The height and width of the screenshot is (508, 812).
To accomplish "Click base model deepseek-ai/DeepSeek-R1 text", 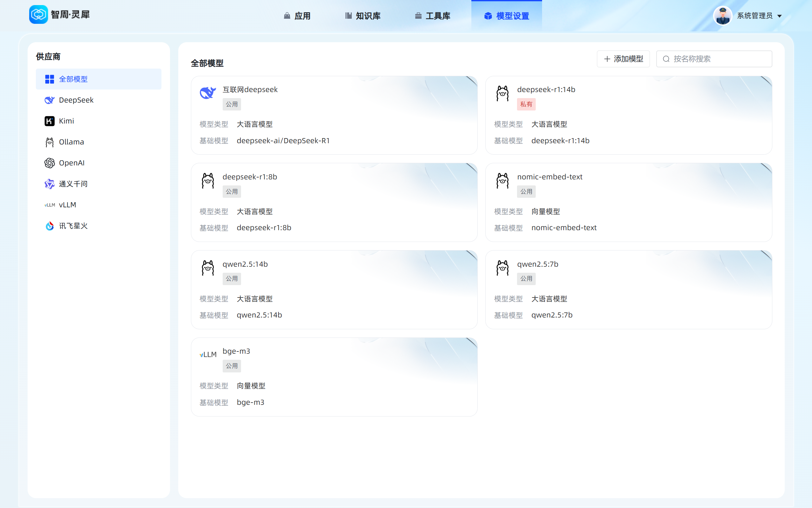I will (x=283, y=141).
